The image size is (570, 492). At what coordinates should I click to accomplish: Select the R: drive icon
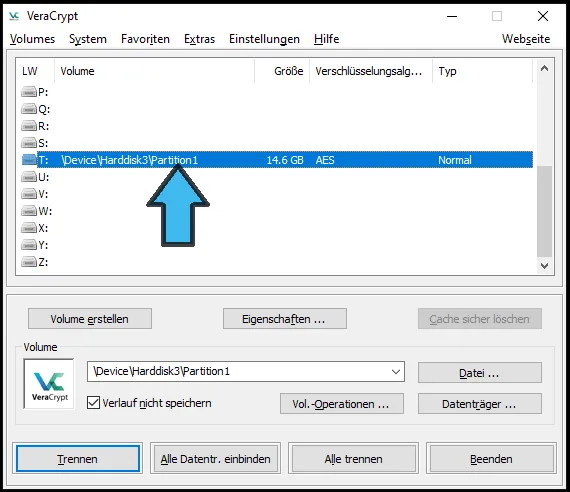(x=29, y=126)
